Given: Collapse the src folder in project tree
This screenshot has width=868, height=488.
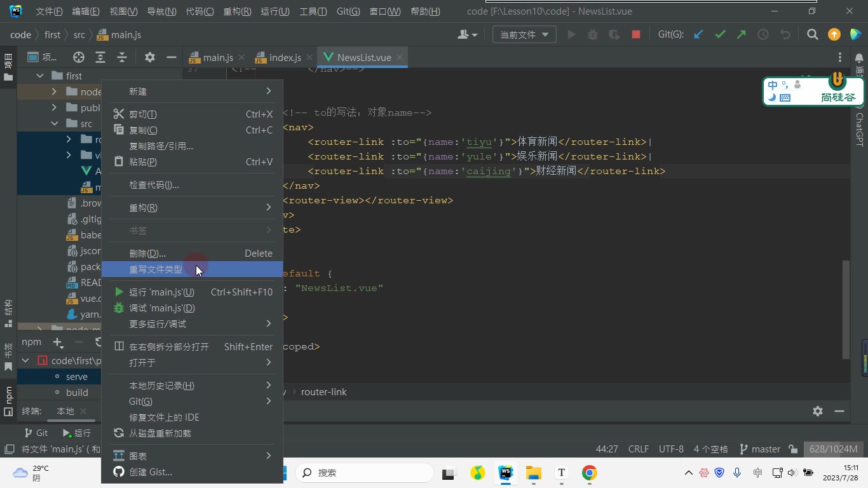Looking at the screenshot, I should [55, 123].
